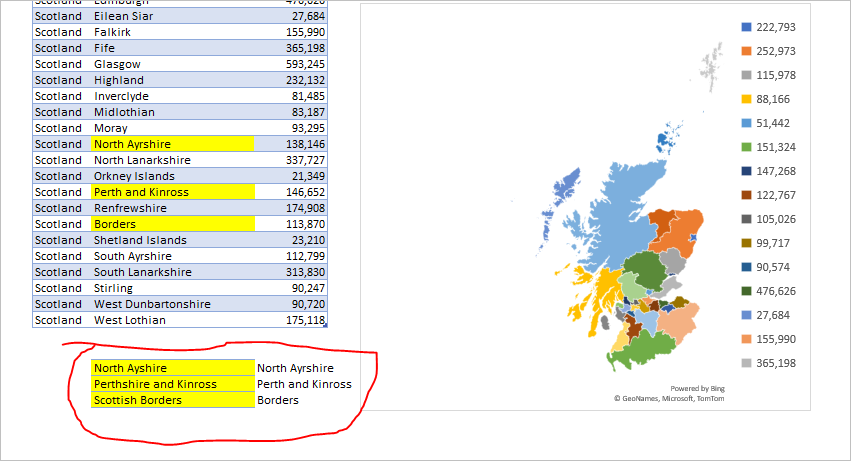Select the West Dunbartonshire cell
The height and width of the screenshot is (461, 851).
(x=173, y=304)
